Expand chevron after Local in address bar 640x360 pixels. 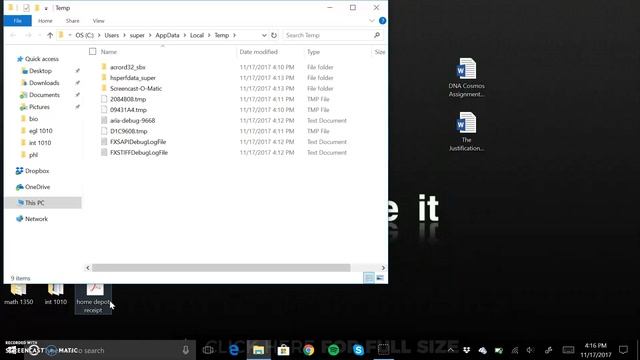209,36
